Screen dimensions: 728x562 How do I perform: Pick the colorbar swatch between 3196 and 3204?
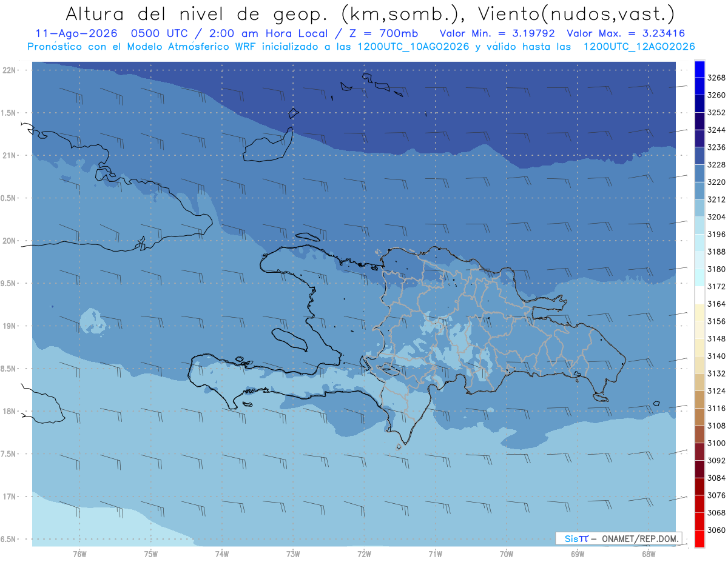point(699,226)
